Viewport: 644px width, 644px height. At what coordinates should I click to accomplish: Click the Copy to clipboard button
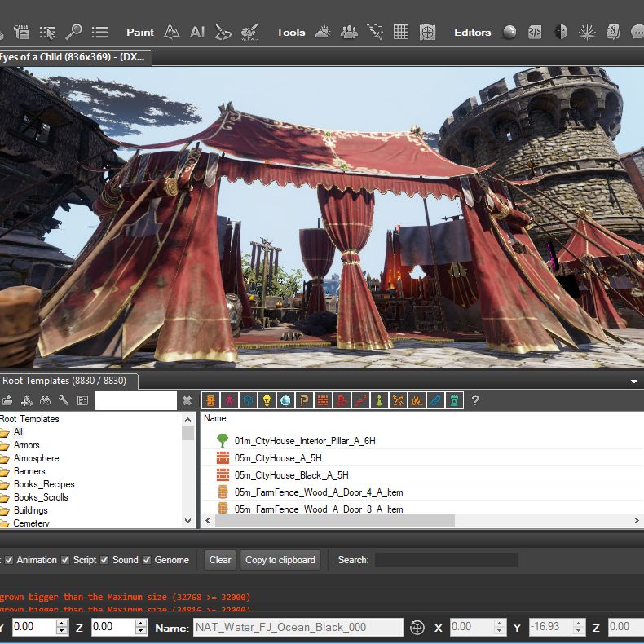pos(280,560)
